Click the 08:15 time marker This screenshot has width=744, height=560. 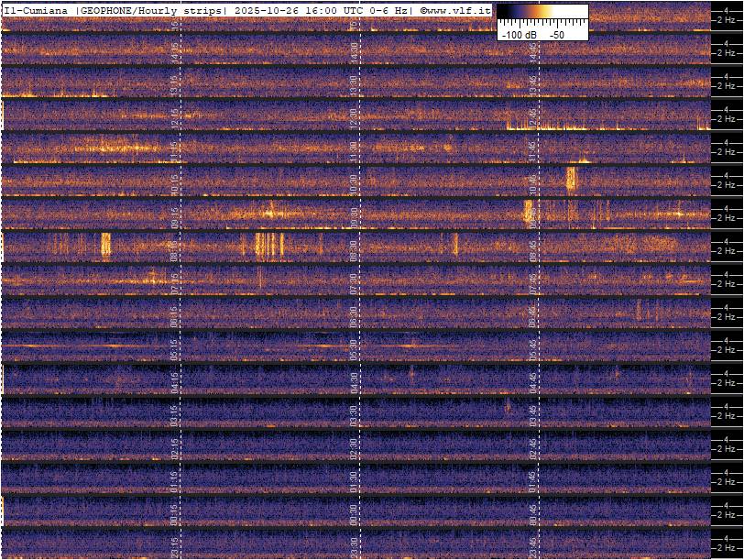[x=175, y=247]
